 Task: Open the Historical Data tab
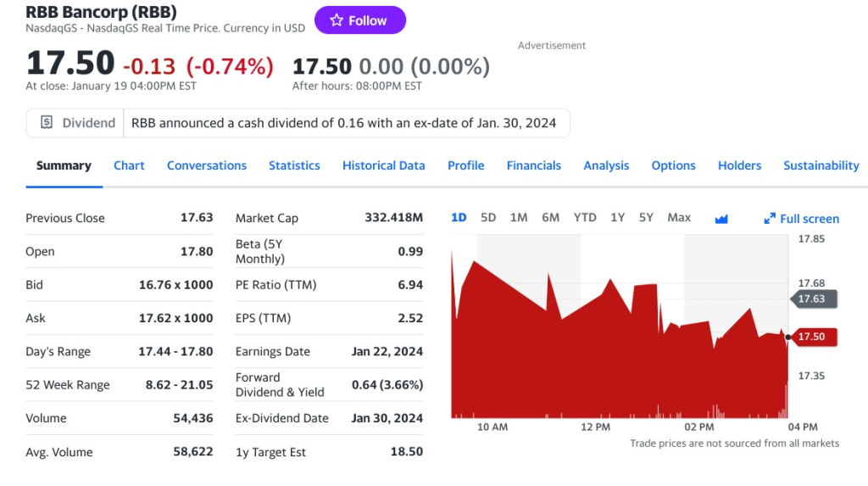click(384, 165)
